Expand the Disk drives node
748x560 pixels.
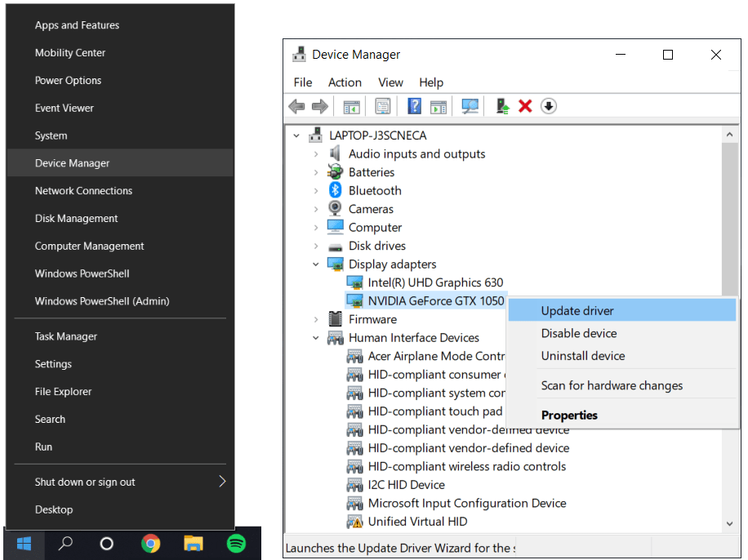316,247
